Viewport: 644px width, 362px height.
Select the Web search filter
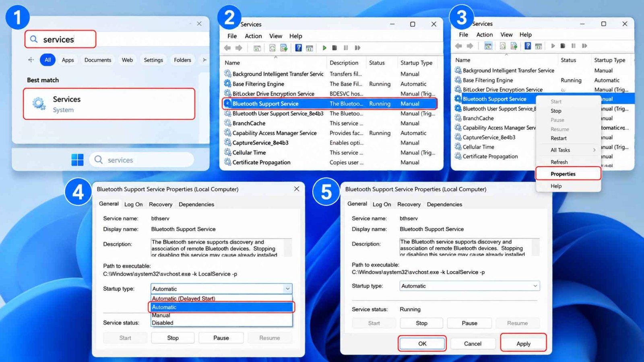(127, 60)
